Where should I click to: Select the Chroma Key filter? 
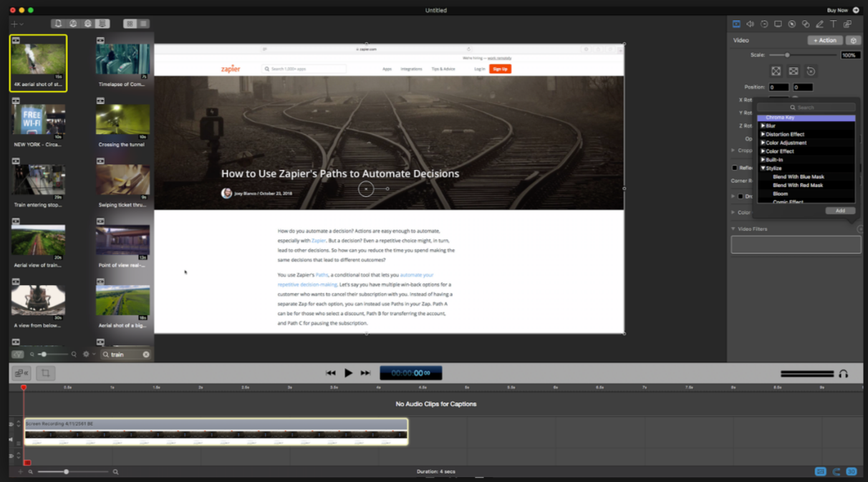coord(806,117)
